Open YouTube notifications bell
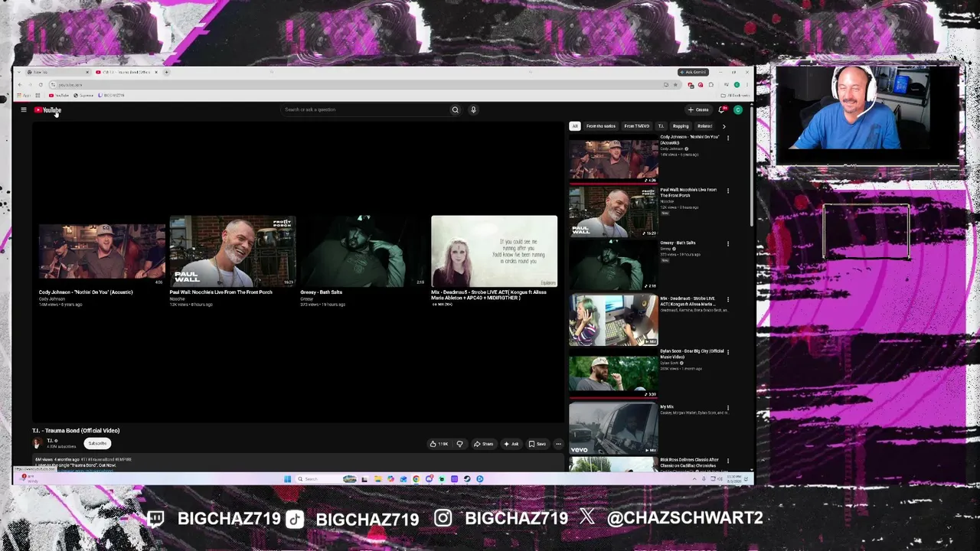Screen dimensions: 980x551 [x=722, y=109]
